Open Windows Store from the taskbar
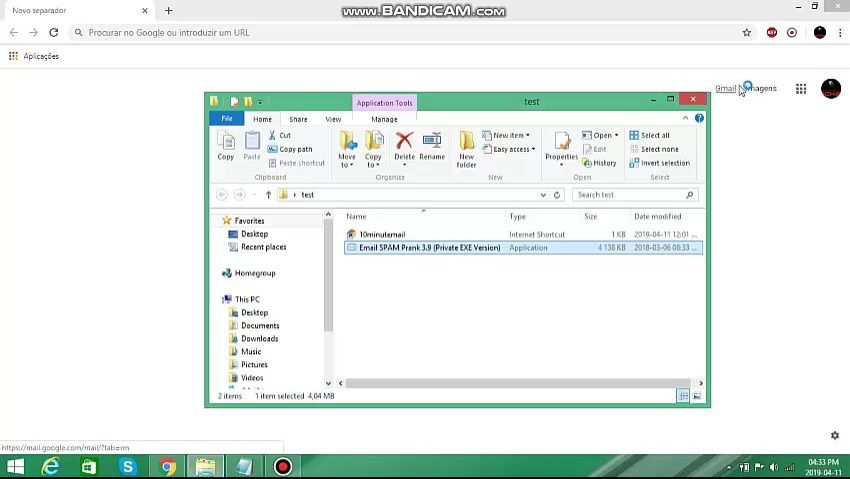This screenshot has height=479, width=850. (x=89, y=467)
